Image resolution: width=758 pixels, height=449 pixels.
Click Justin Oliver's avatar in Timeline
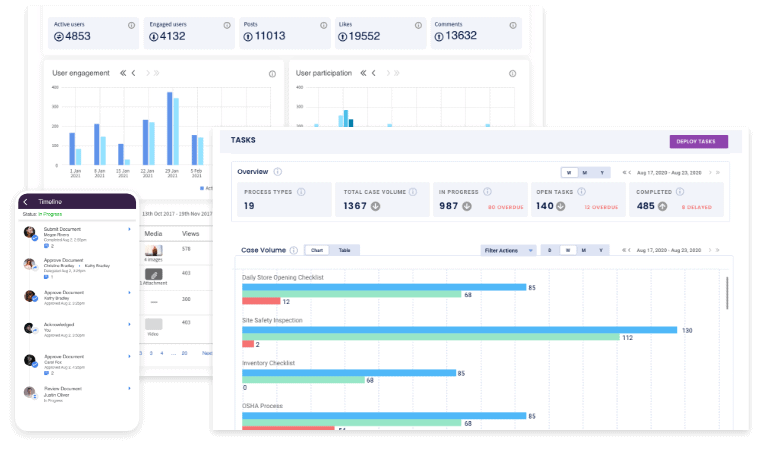pyautogui.click(x=30, y=392)
